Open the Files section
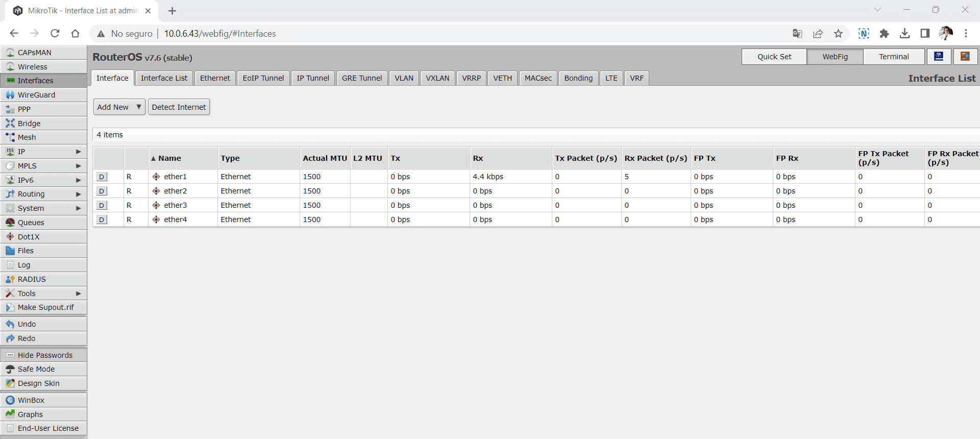980x439 pixels. coord(43,251)
